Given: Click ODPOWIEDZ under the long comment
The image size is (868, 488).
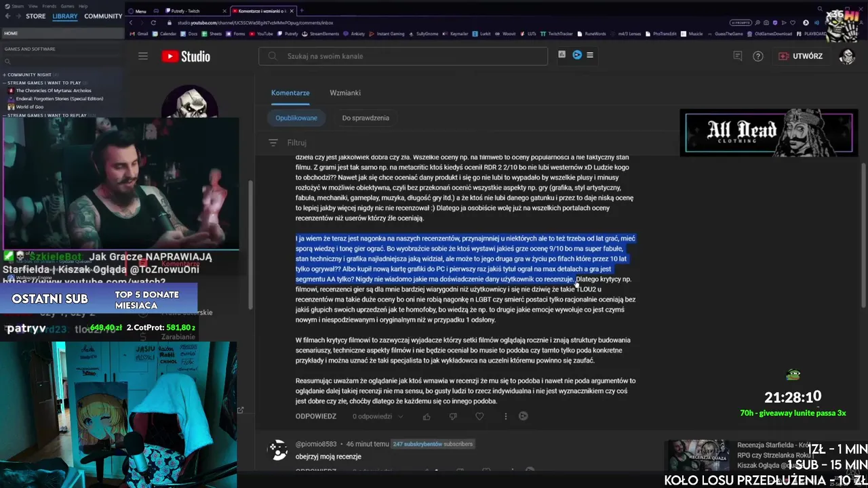Looking at the screenshot, I should [x=316, y=416].
